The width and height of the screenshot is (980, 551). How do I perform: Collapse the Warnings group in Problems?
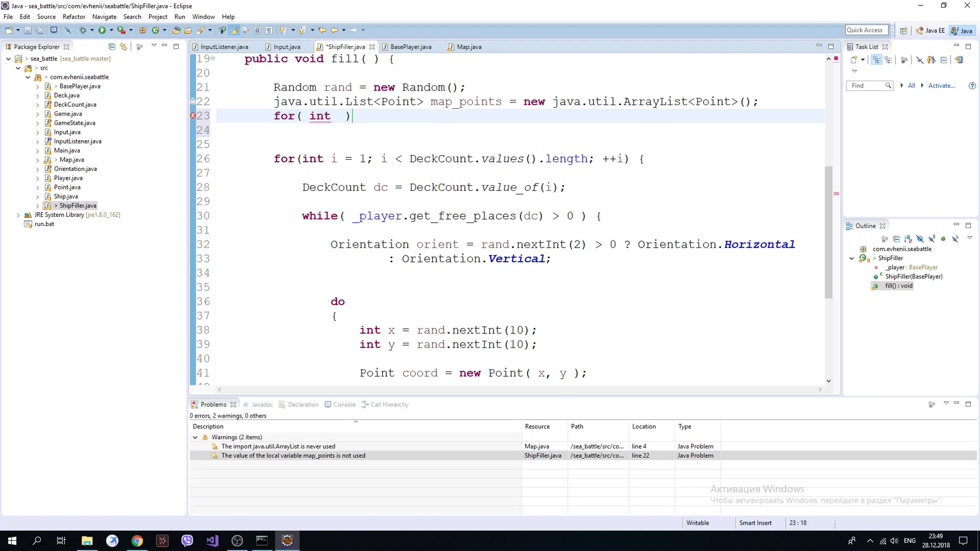[195, 437]
